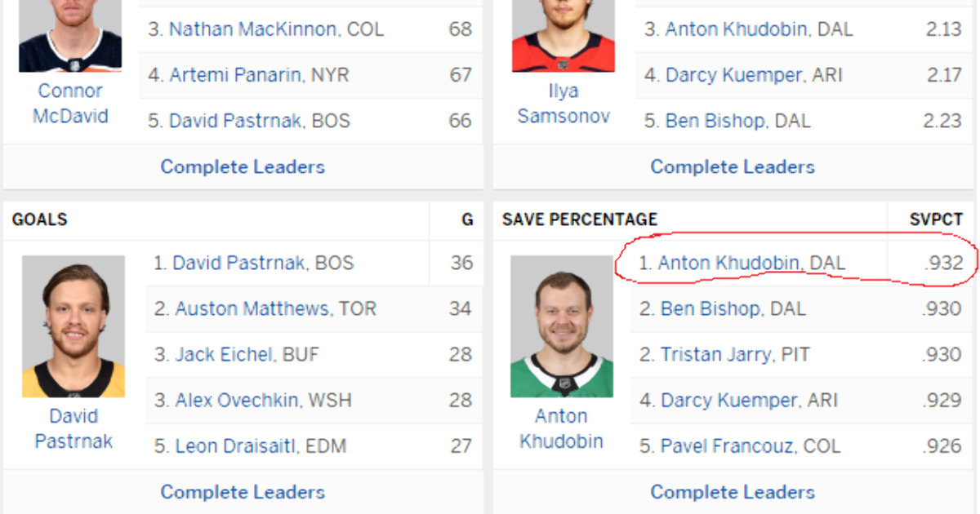Open Complete Leaders under goals-against table

point(733,166)
